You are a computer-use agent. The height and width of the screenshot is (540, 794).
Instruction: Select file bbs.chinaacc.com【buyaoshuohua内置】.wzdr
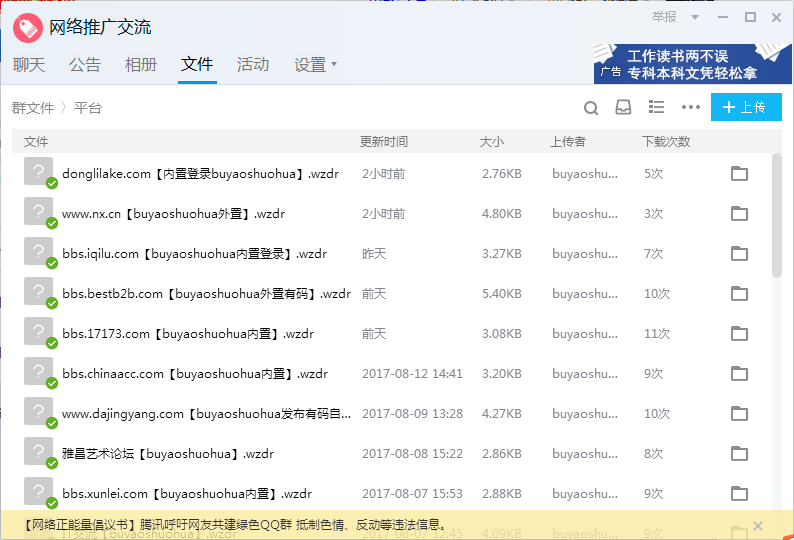[195, 374]
